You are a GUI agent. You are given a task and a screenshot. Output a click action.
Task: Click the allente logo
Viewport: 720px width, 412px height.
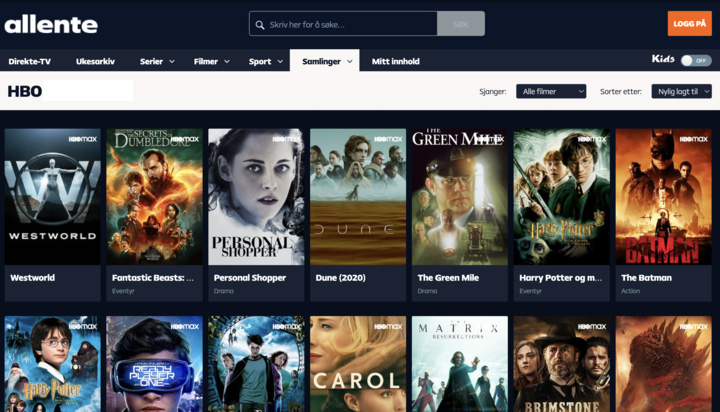tap(51, 24)
